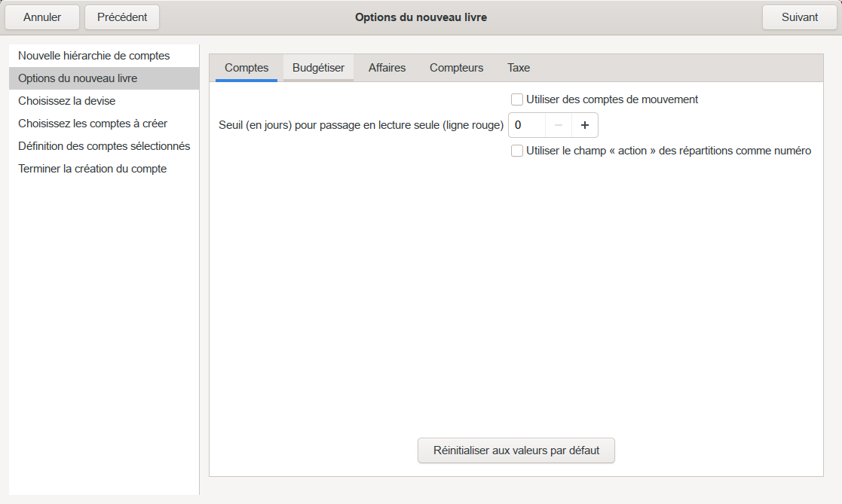
Task: Enable 'Utiliser des comptes de mouvement' checkbox
Action: (x=517, y=99)
